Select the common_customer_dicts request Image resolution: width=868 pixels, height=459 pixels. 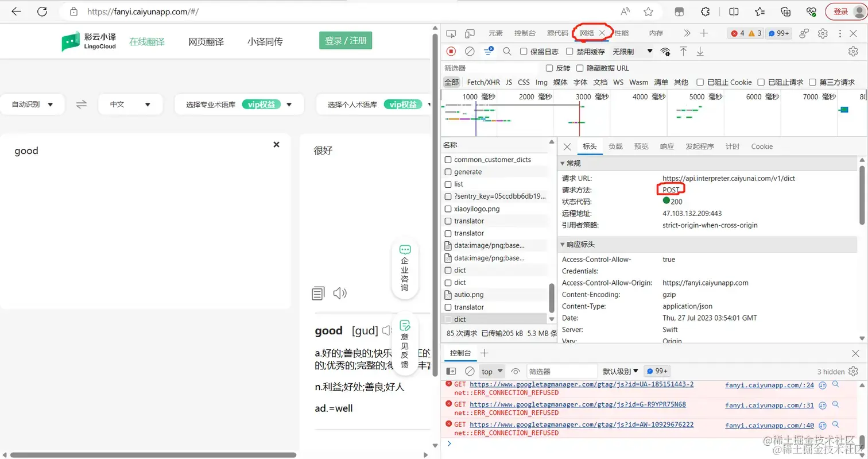click(x=493, y=160)
